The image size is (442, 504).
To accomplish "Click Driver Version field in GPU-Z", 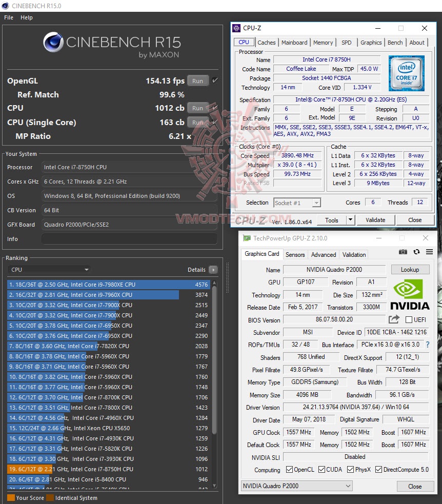I will [356, 407].
